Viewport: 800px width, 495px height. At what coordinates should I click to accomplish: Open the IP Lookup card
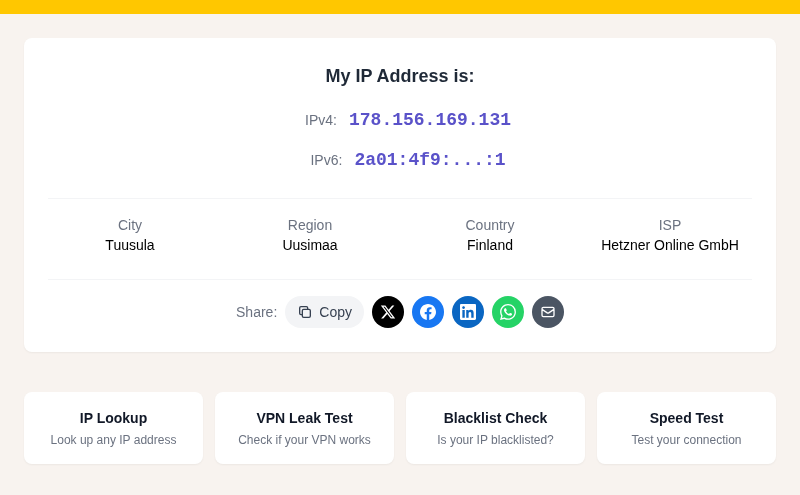(x=113, y=428)
